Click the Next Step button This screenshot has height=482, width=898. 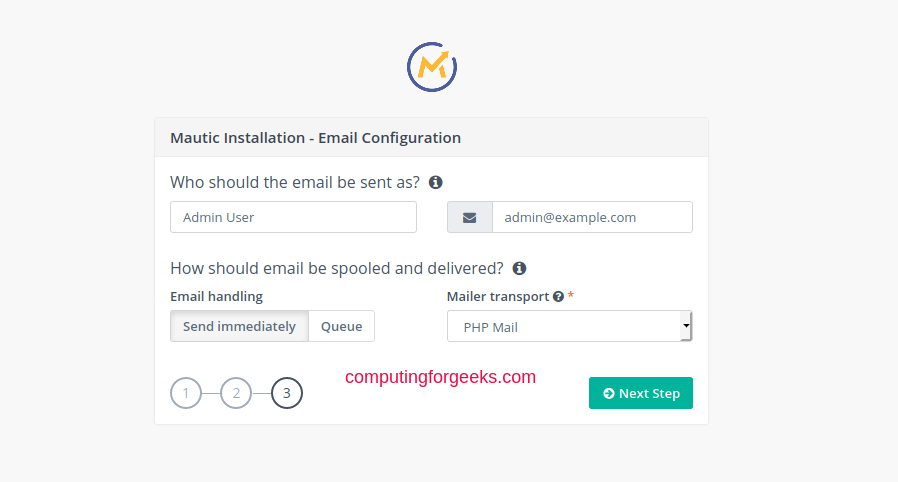pos(641,393)
